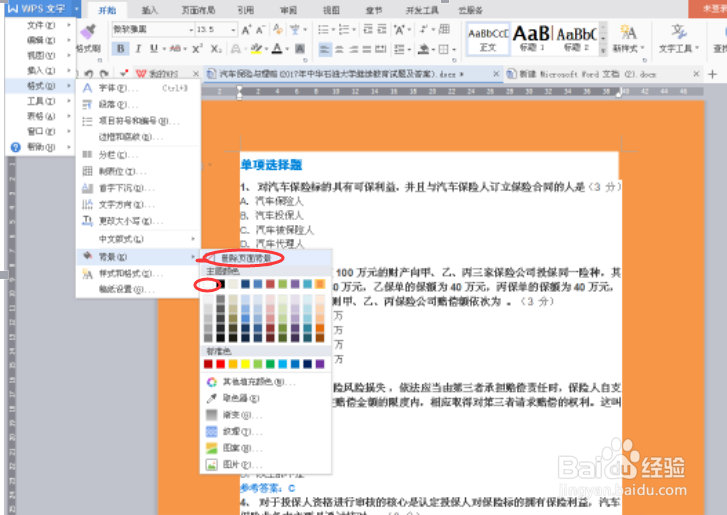Open the 渐变 gradient fill option
727x515 pixels.
(212, 415)
